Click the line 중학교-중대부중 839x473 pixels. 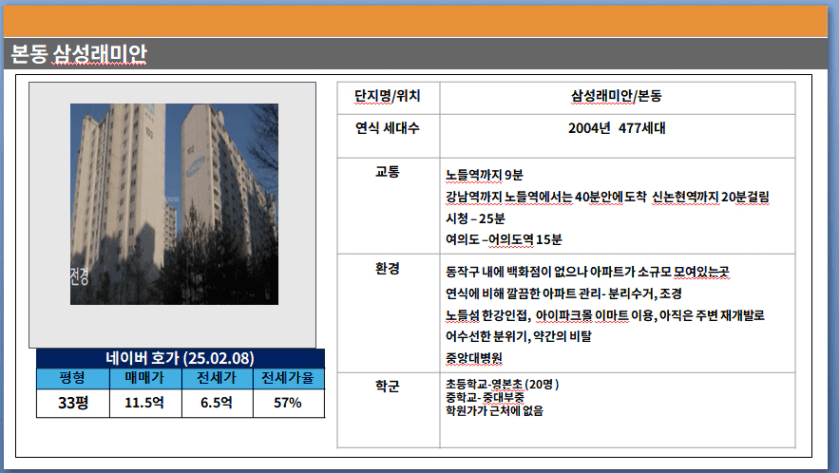pyautogui.click(x=485, y=397)
